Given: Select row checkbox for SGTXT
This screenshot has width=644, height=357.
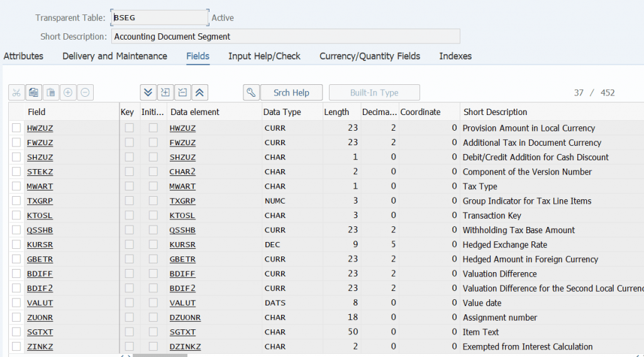Looking at the screenshot, I should pos(16,332).
